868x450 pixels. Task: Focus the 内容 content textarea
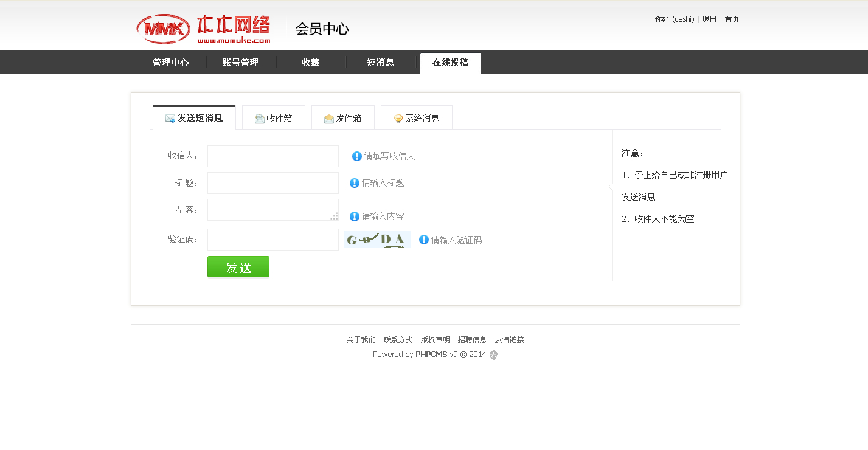[273, 210]
